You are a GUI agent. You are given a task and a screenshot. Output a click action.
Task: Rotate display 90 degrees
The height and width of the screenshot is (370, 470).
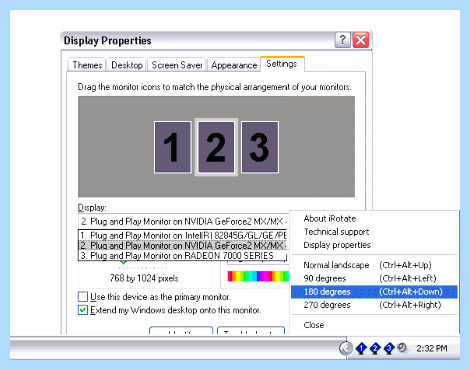[x=374, y=278]
